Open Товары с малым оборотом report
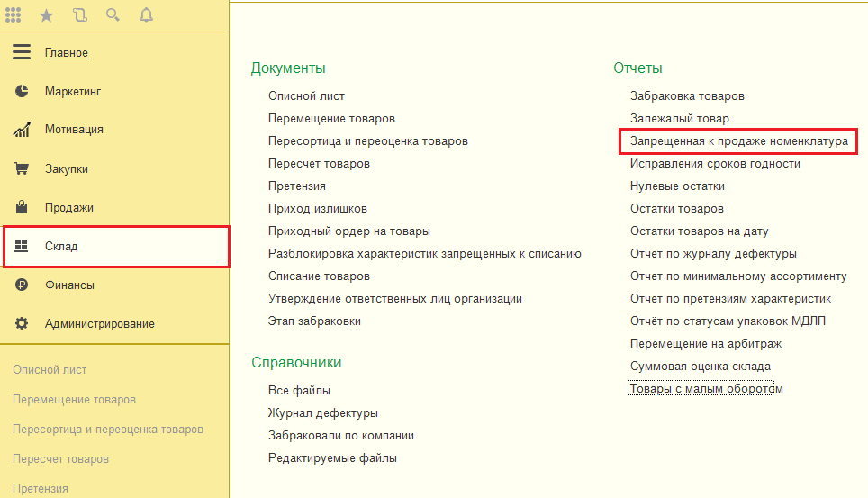The height and width of the screenshot is (498, 868). (706, 389)
